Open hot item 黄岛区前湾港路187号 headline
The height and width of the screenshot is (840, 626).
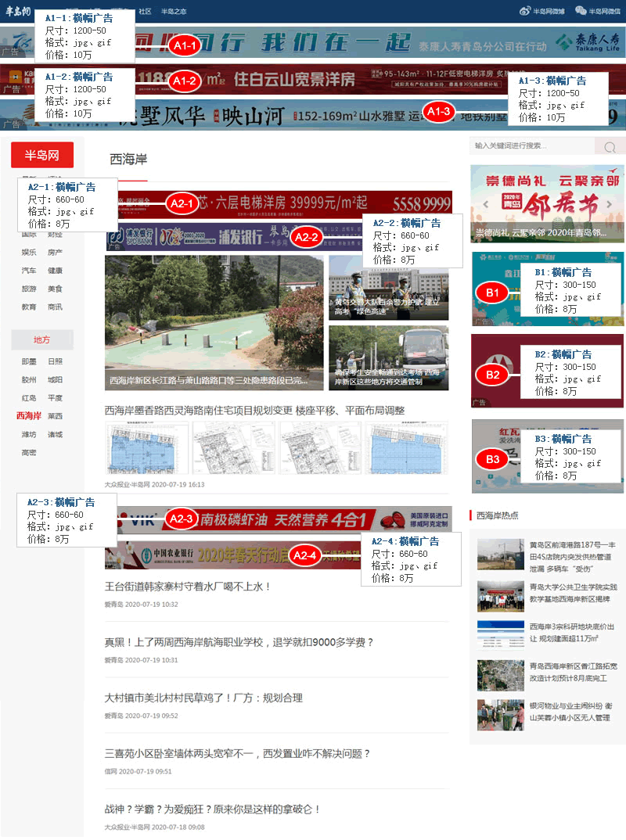point(573,557)
